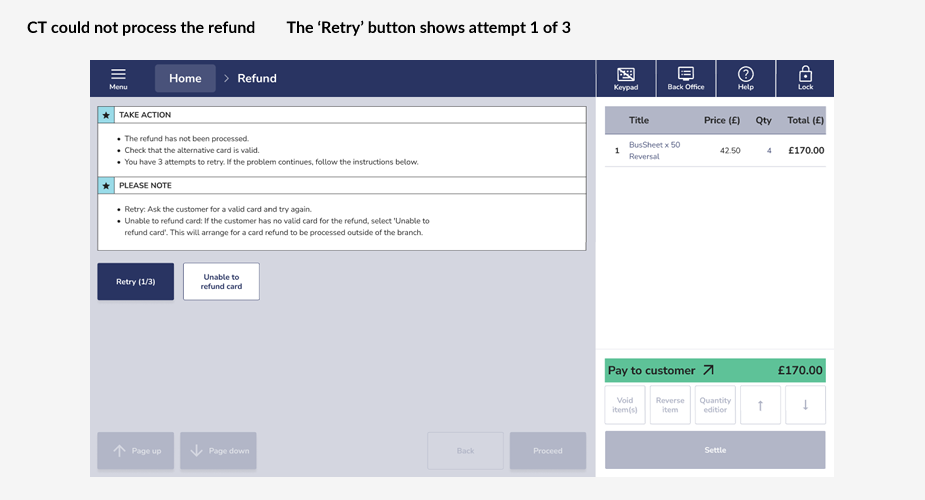This screenshot has width=925, height=500.
Task: Click the Title column header
Action: (639, 120)
